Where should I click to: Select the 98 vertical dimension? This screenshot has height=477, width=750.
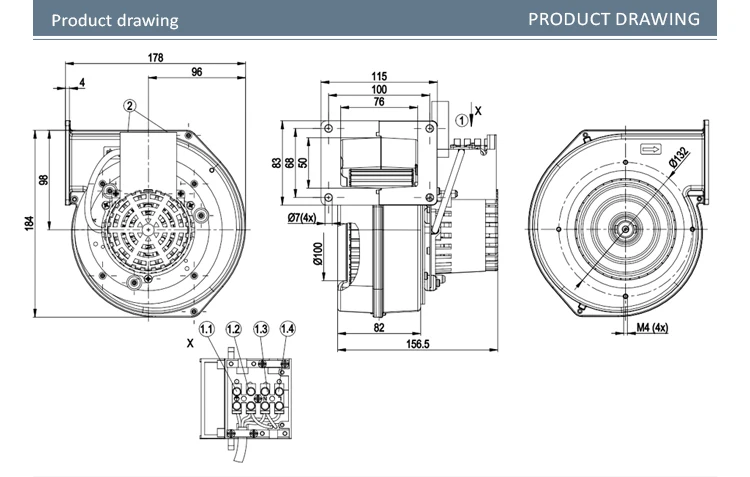[x=44, y=180]
